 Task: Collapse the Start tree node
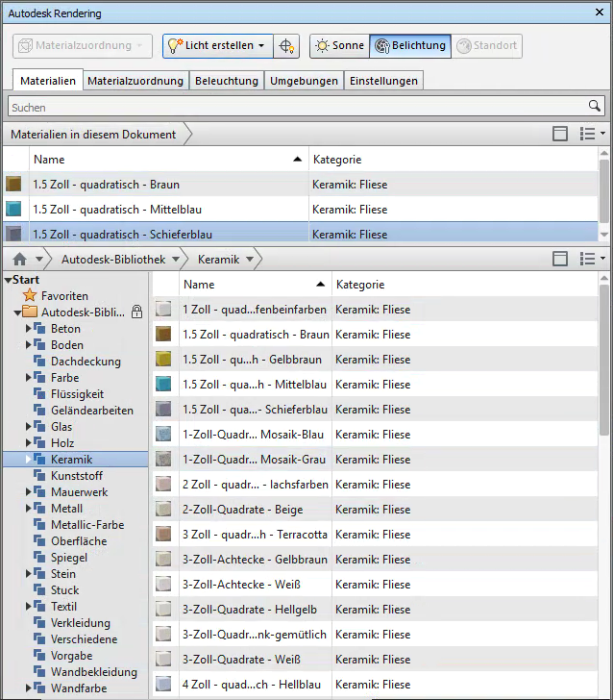[x=8, y=281]
